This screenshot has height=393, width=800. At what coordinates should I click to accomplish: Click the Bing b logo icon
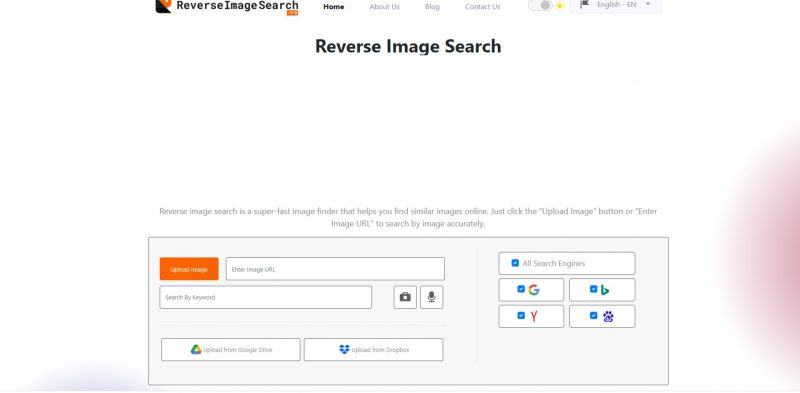[605, 290]
